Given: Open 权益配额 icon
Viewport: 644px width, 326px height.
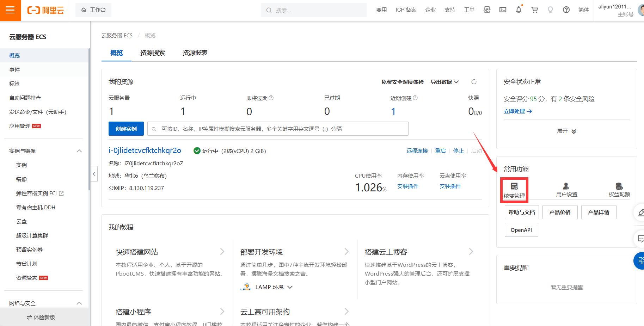Looking at the screenshot, I should pos(619,190).
